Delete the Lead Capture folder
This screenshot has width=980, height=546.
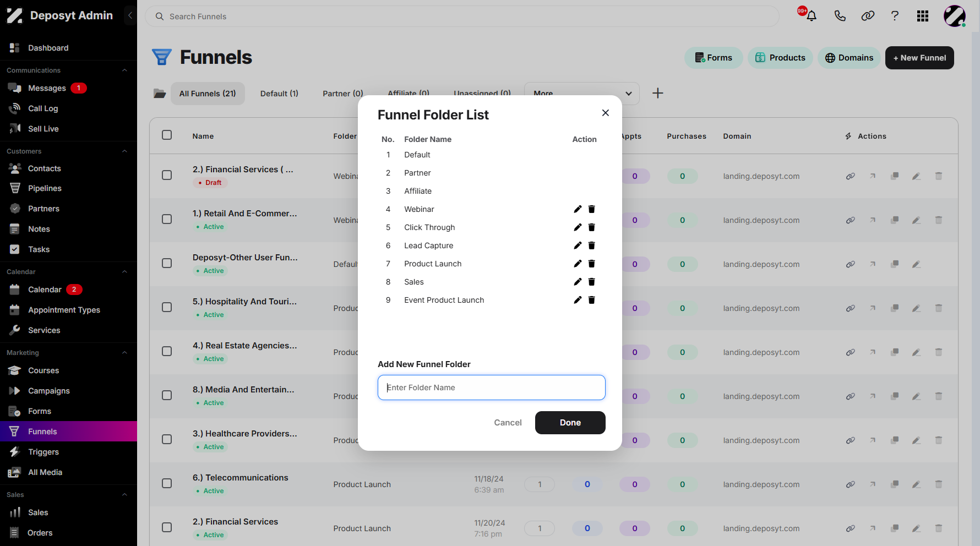[x=592, y=245]
